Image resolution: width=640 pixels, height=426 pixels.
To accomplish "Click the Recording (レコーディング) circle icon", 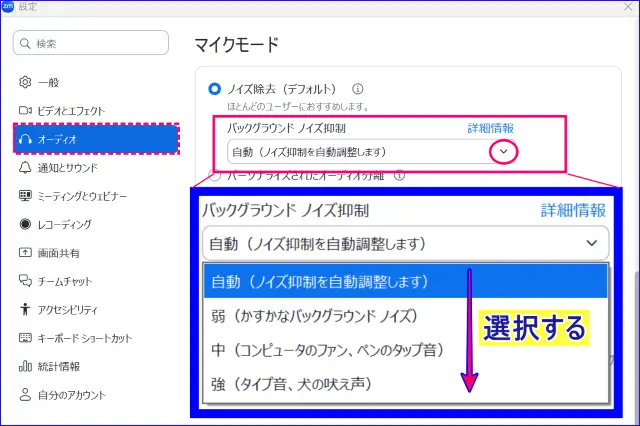I will point(25,224).
